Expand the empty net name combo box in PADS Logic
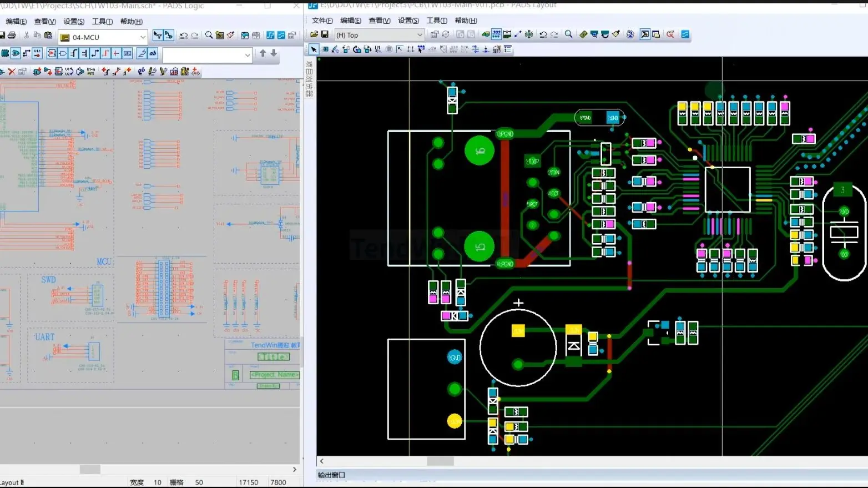Image resolution: width=868 pixels, height=488 pixels. point(248,54)
